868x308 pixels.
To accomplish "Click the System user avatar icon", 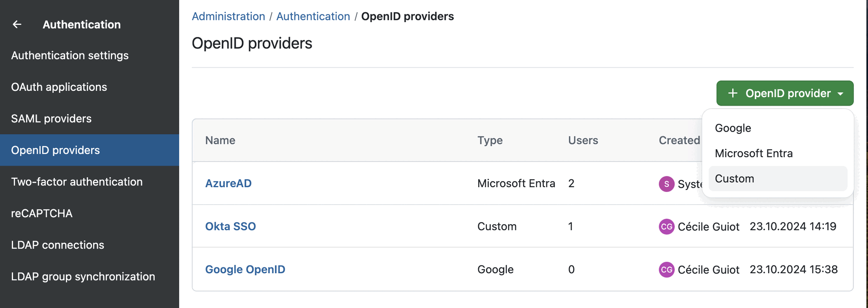I will coord(666,184).
